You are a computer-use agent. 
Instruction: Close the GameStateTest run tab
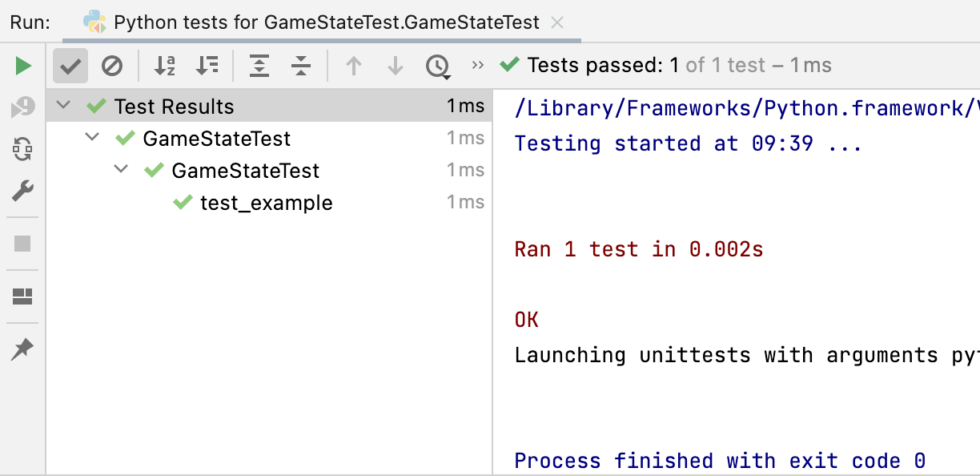pos(558,22)
